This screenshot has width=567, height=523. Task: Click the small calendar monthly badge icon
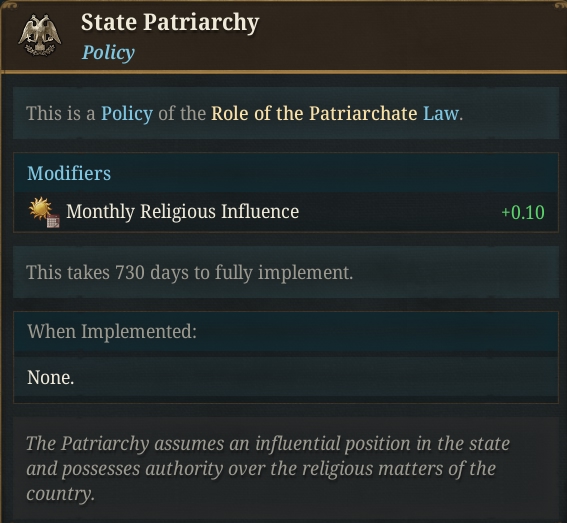[x=53, y=221]
